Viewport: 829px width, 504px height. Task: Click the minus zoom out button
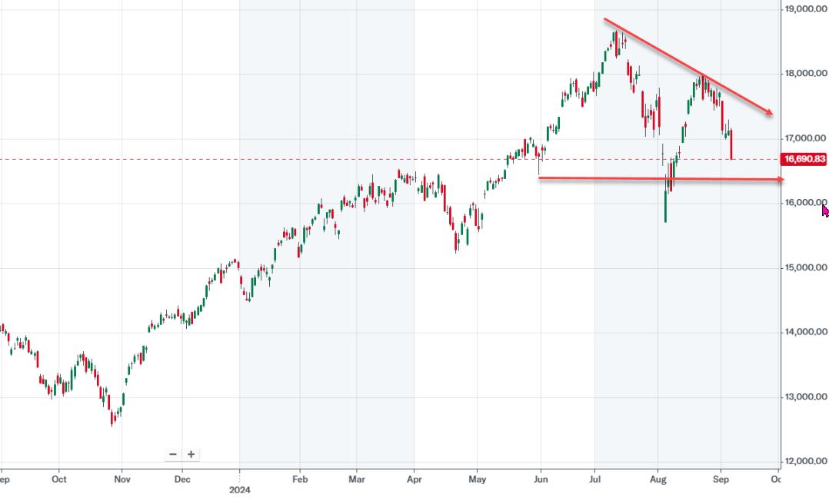point(173,454)
